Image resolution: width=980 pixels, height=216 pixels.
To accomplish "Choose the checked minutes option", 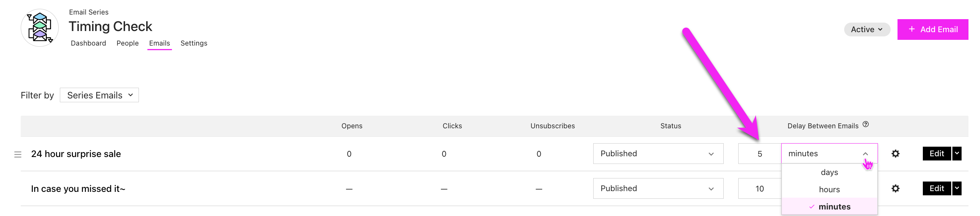I will (830, 207).
